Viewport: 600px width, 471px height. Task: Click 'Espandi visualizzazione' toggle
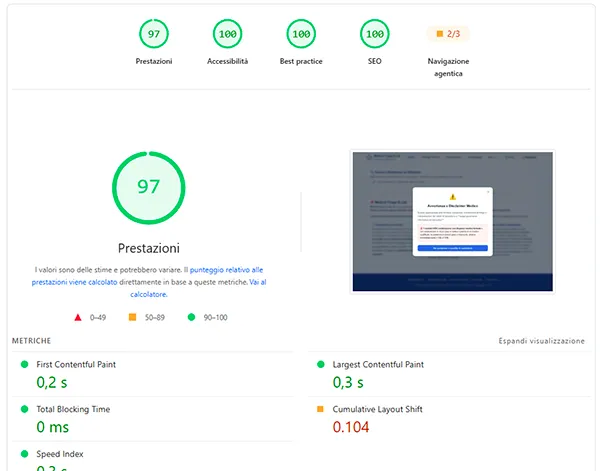tap(541, 341)
